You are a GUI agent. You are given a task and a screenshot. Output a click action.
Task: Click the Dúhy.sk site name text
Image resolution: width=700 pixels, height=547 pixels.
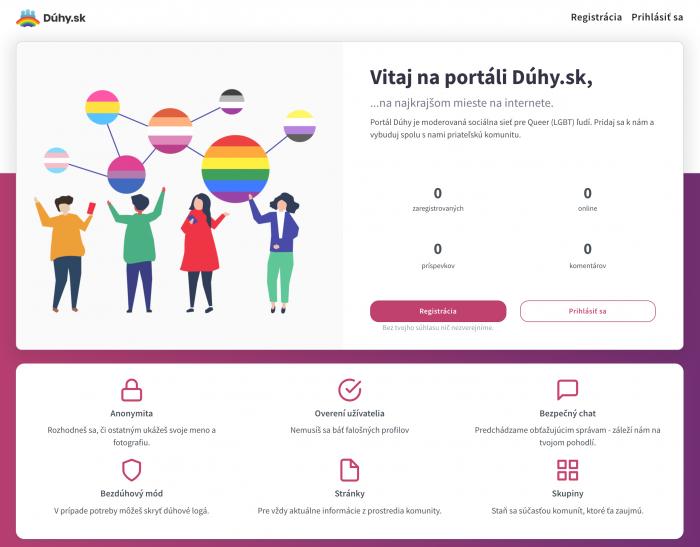[64, 18]
